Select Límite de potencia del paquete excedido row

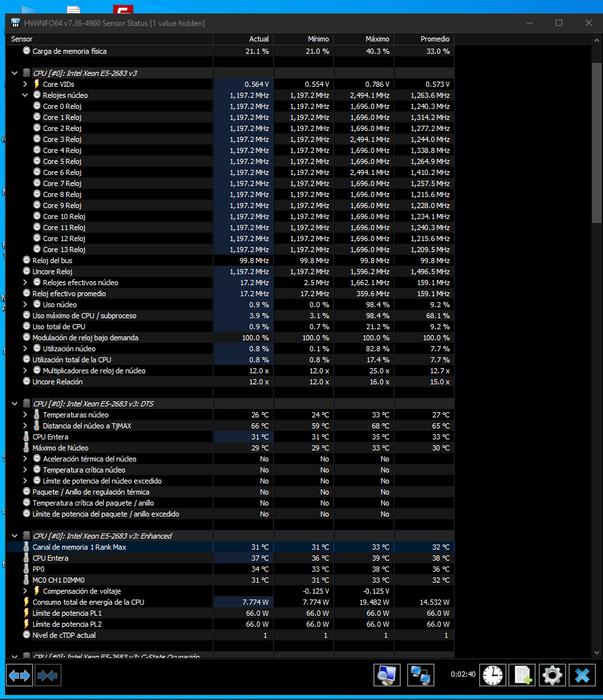click(x=230, y=514)
